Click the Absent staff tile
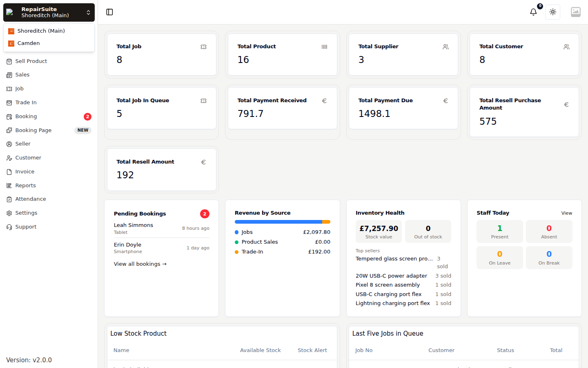 [x=549, y=231]
